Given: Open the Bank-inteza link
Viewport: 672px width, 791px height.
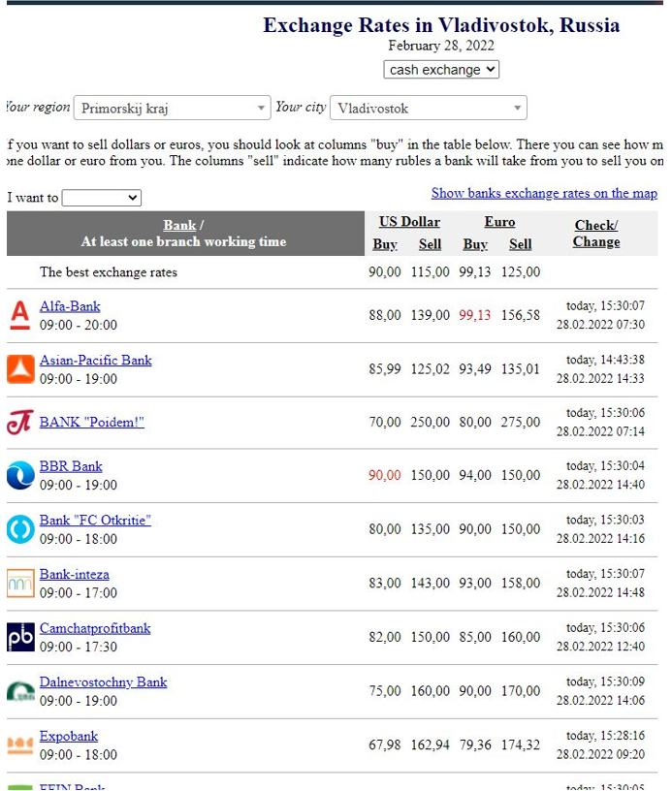Looking at the screenshot, I should point(75,574).
